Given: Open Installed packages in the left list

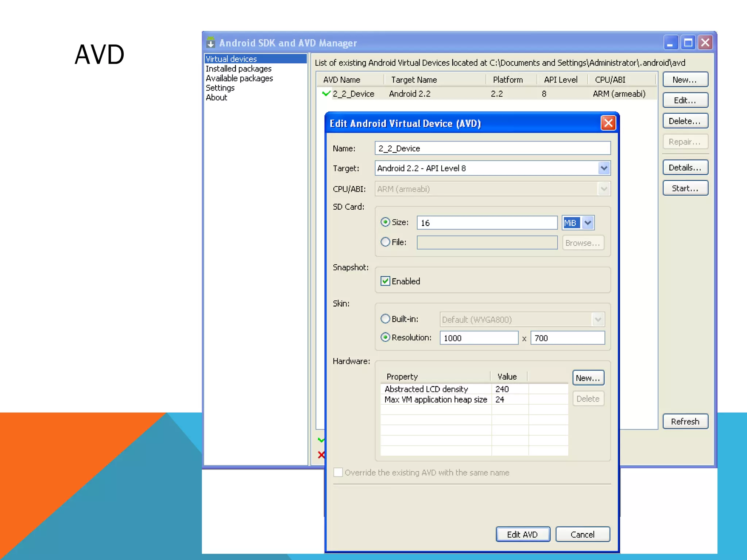Looking at the screenshot, I should click(239, 69).
